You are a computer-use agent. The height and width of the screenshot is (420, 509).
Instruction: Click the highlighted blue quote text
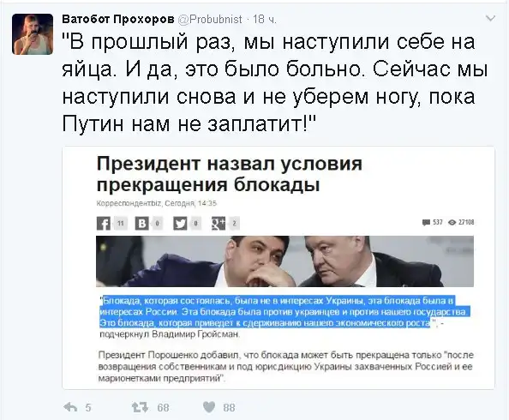(284, 311)
